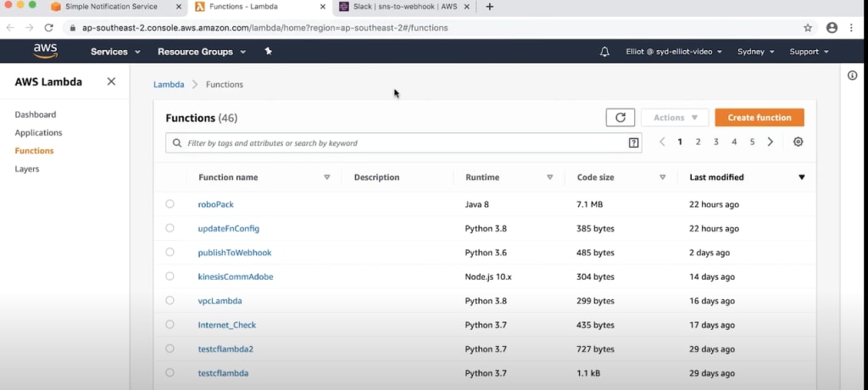Click the Lambda breadcrumb link

click(169, 85)
